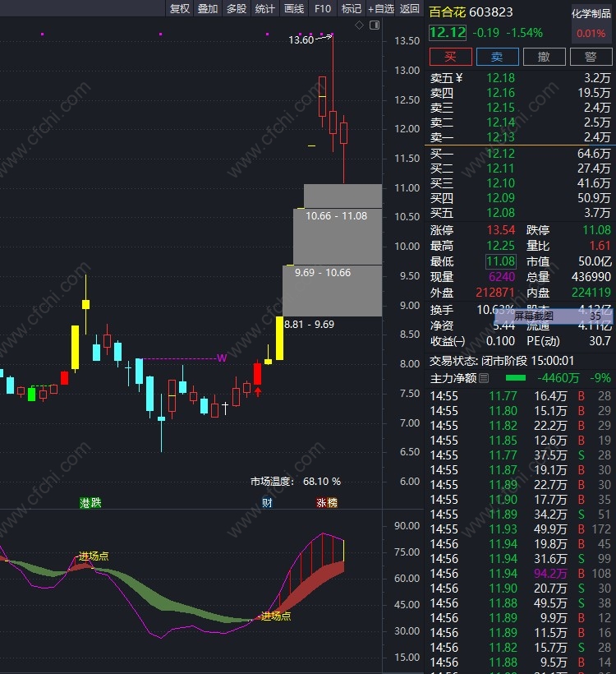
Task: Open F10 company info
Action: (x=323, y=8)
